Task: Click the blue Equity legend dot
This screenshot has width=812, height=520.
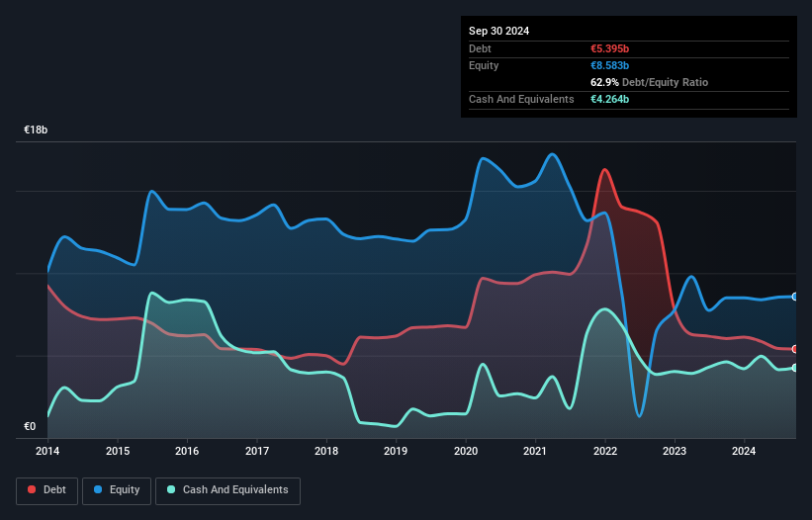Action: pyautogui.click(x=98, y=489)
